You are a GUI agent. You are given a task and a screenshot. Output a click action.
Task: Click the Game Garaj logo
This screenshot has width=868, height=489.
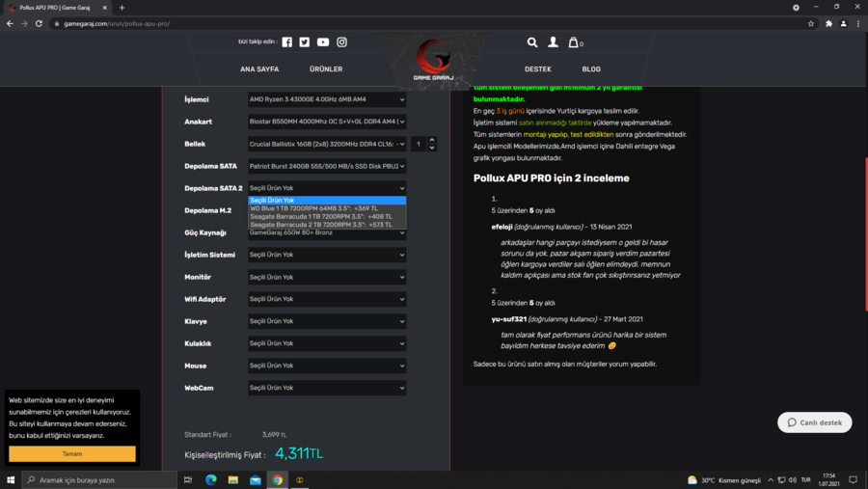click(x=433, y=60)
